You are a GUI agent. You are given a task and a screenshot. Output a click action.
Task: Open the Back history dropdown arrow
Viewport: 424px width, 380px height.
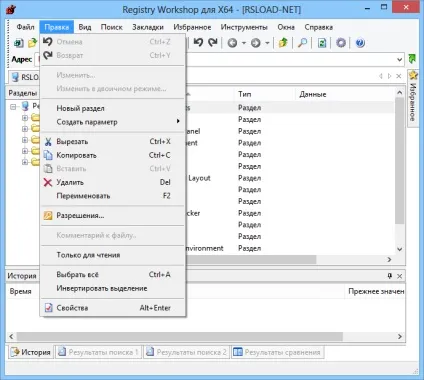coord(244,43)
